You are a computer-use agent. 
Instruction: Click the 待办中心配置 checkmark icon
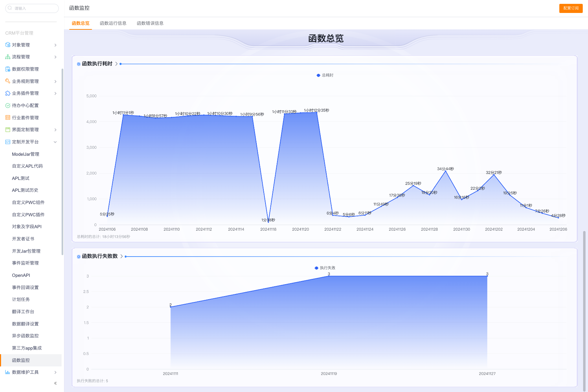[8, 105]
